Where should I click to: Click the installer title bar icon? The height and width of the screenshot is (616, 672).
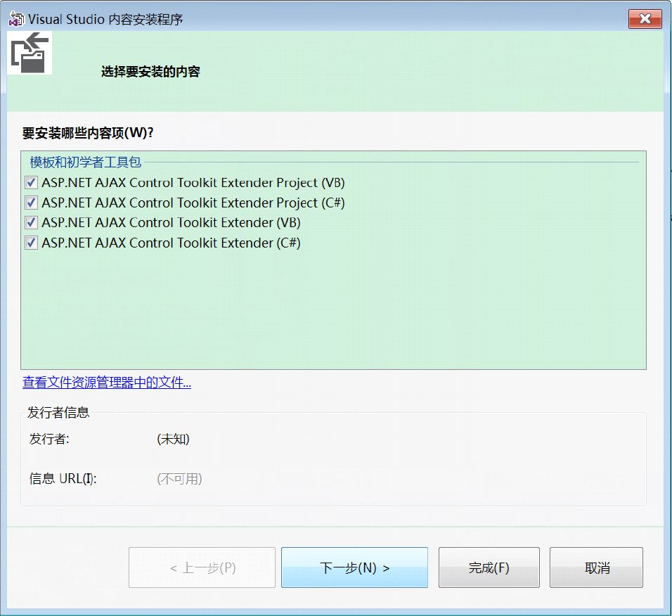pos(16,19)
